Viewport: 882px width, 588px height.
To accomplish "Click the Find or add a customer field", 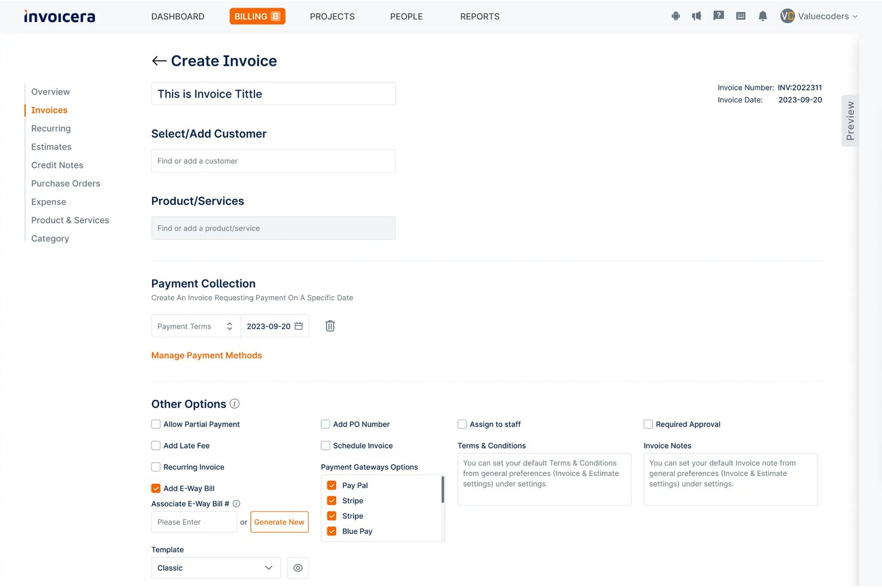I will click(x=274, y=161).
